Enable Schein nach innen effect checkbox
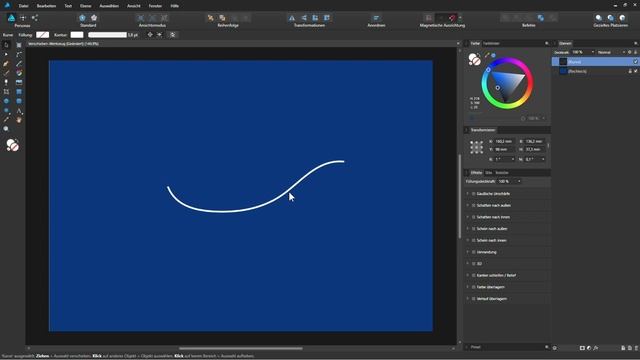 click(x=473, y=240)
